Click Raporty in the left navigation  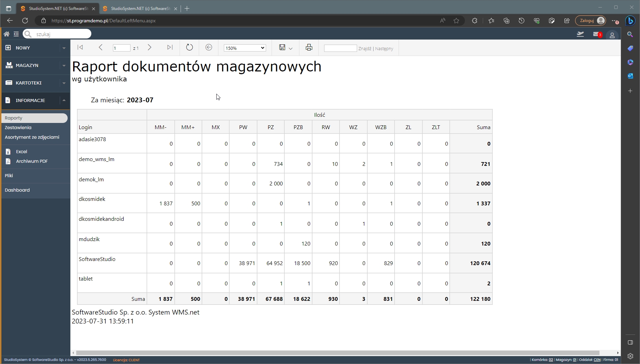coord(13,118)
